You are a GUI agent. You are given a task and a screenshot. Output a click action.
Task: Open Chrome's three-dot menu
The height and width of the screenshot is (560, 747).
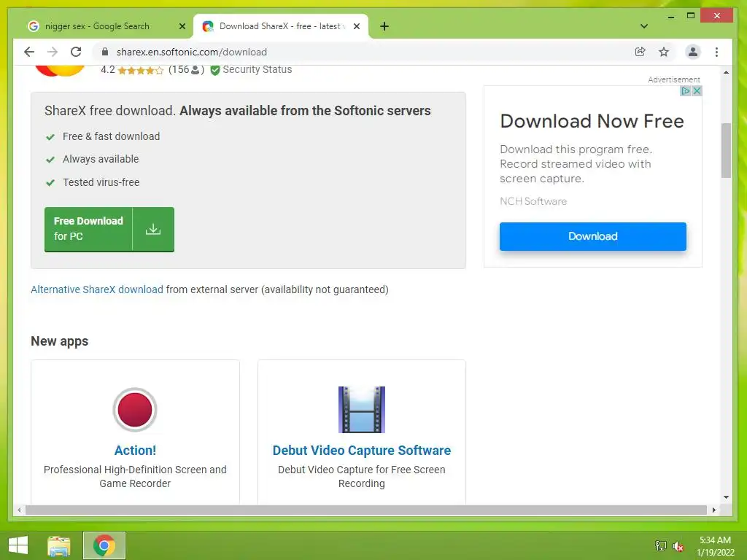tap(716, 52)
